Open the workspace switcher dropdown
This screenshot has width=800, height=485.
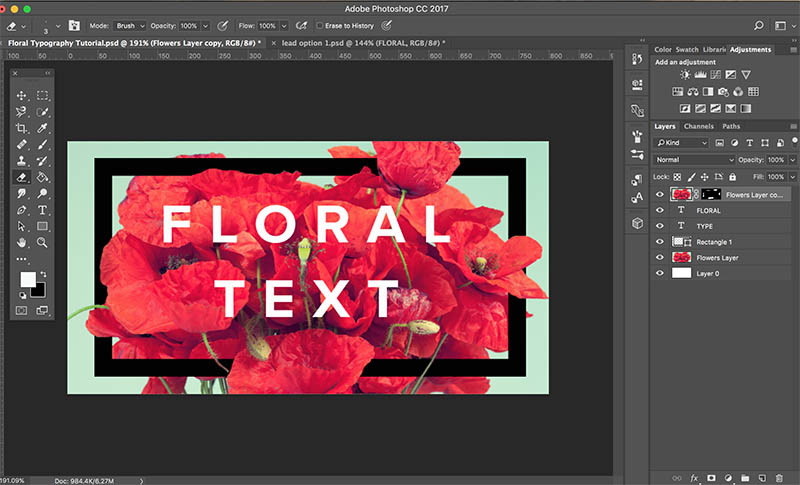[x=784, y=25]
